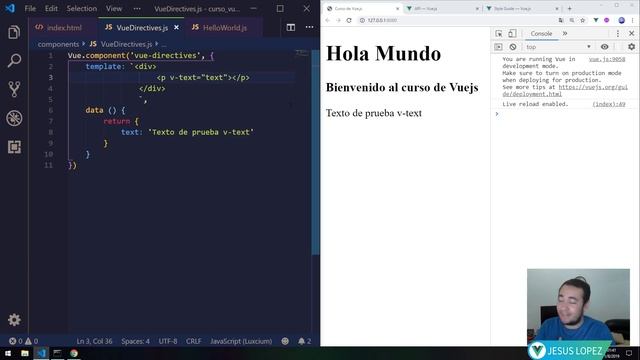Show the console sidebar in DevTools
The image size is (640, 360).
498,47
